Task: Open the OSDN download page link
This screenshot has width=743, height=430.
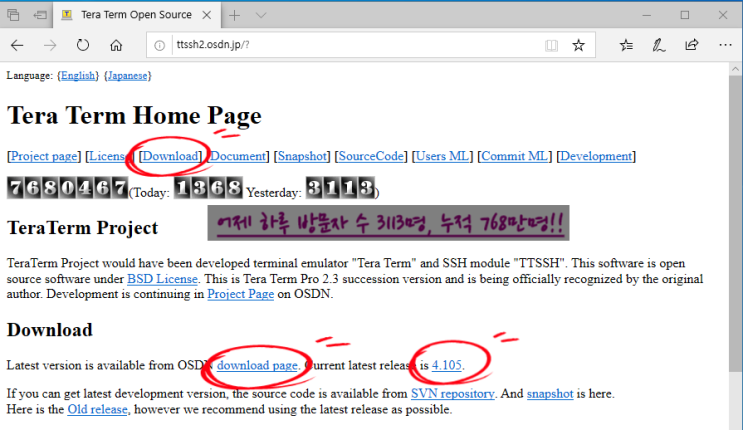Action: click(257, 365)
